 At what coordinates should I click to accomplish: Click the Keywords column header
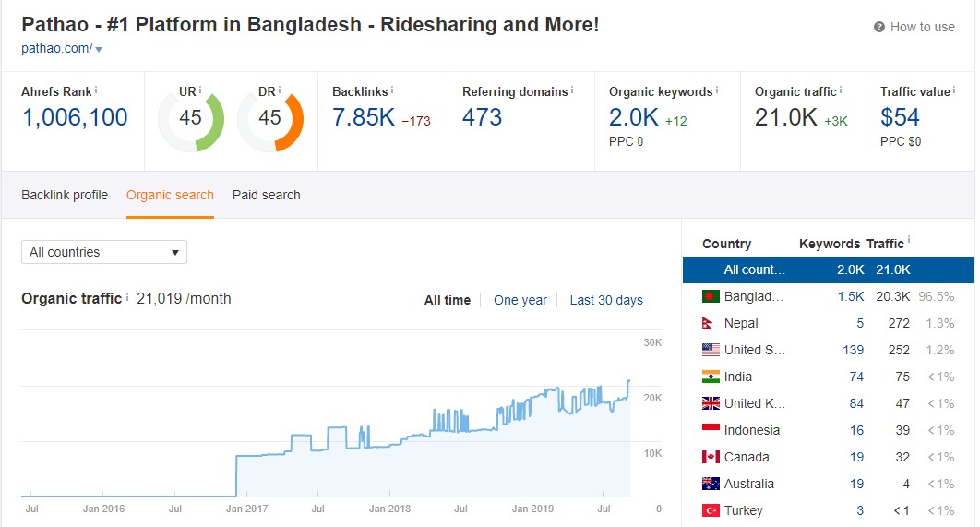(830, 244)
